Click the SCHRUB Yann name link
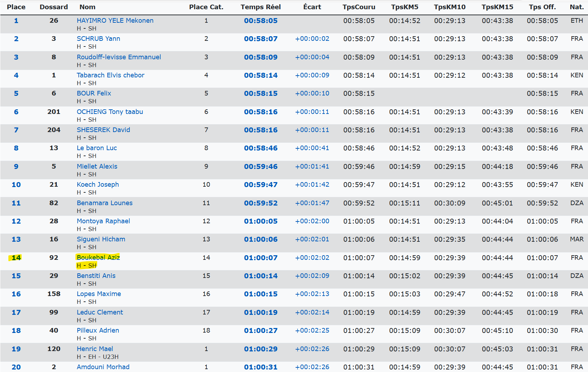 pos(98,39)
